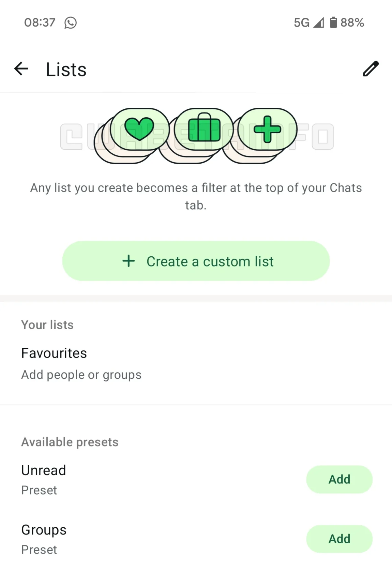Tap the Available presets section header

70,442
